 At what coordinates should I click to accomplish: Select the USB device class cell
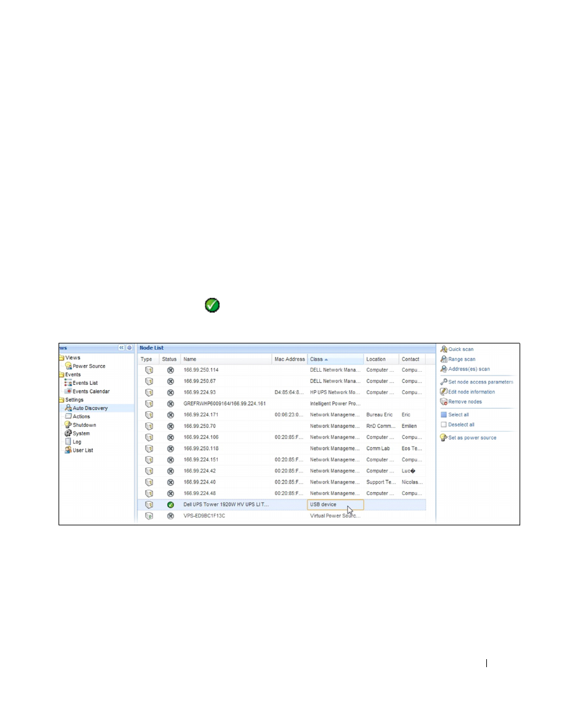click(x=335, y=505)
